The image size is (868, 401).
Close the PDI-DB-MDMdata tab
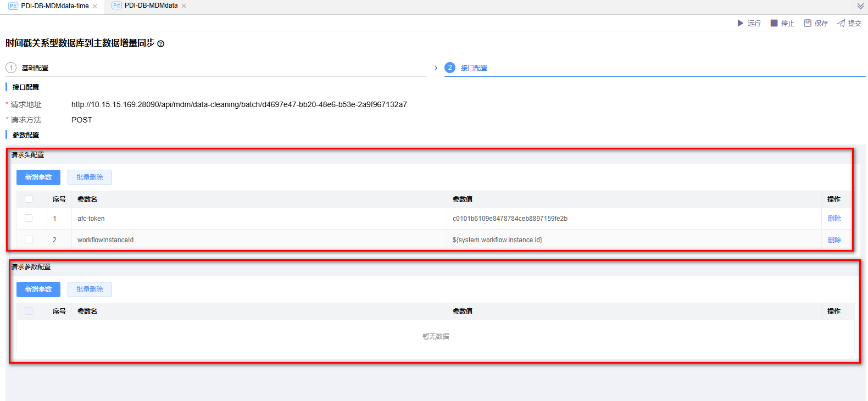[x=184, y=5]
